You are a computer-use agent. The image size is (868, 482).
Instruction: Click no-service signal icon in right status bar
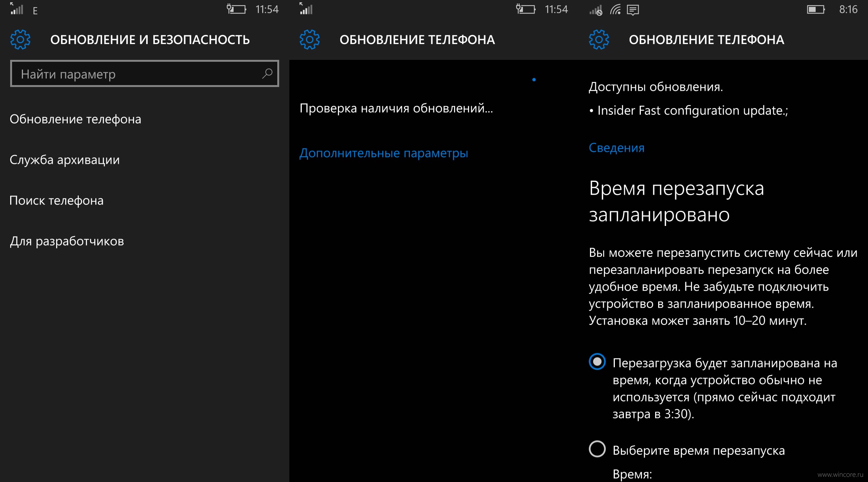pyautogui.click(x=596, y=10)
